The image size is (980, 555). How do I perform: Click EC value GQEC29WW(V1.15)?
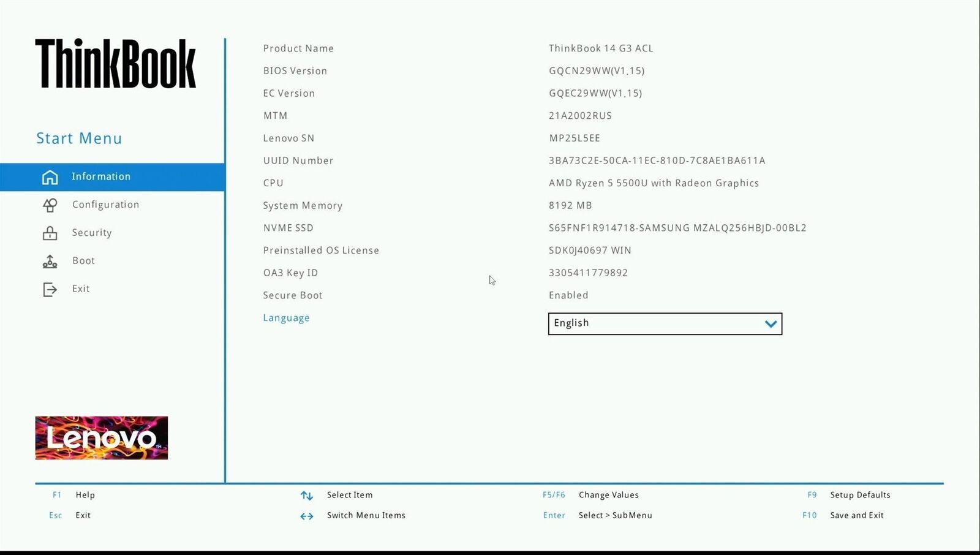[x=595, y=93]
